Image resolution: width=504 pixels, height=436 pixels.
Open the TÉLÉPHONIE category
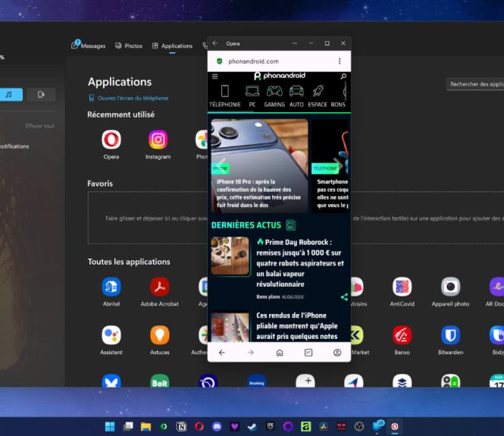225,96
